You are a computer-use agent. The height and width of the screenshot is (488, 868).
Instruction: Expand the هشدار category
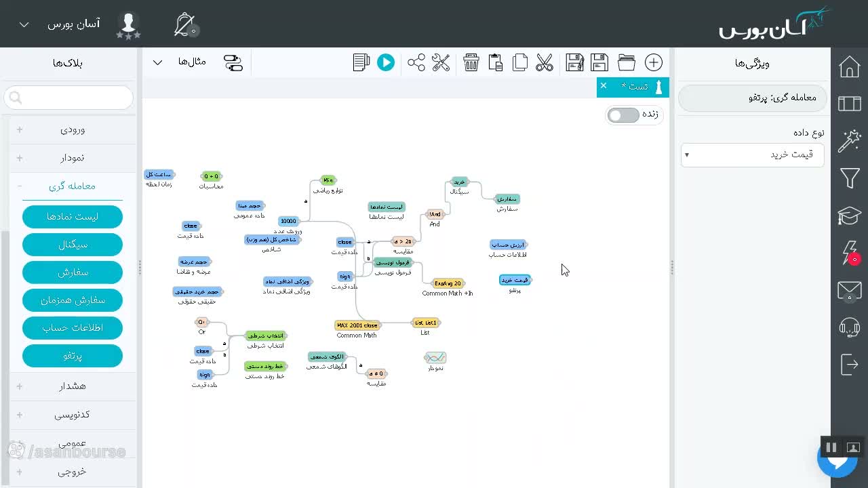[x=73, y=386]
